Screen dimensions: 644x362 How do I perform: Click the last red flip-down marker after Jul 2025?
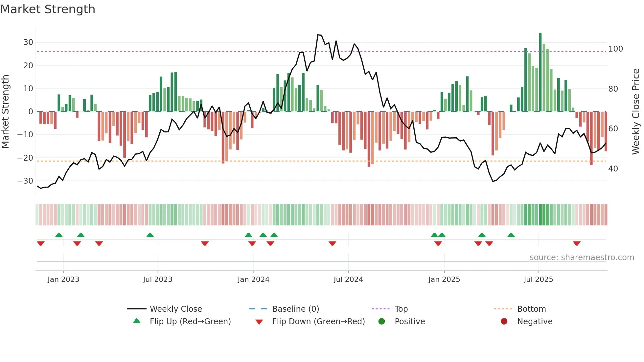tap(577, 243)
